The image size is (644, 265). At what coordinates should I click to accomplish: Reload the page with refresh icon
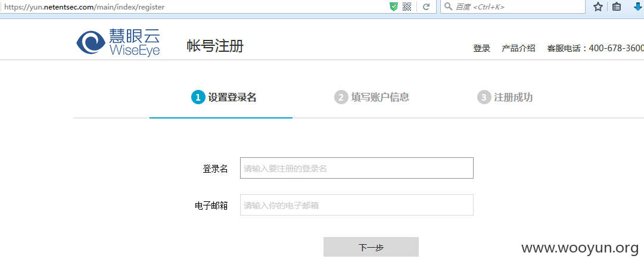427,7
